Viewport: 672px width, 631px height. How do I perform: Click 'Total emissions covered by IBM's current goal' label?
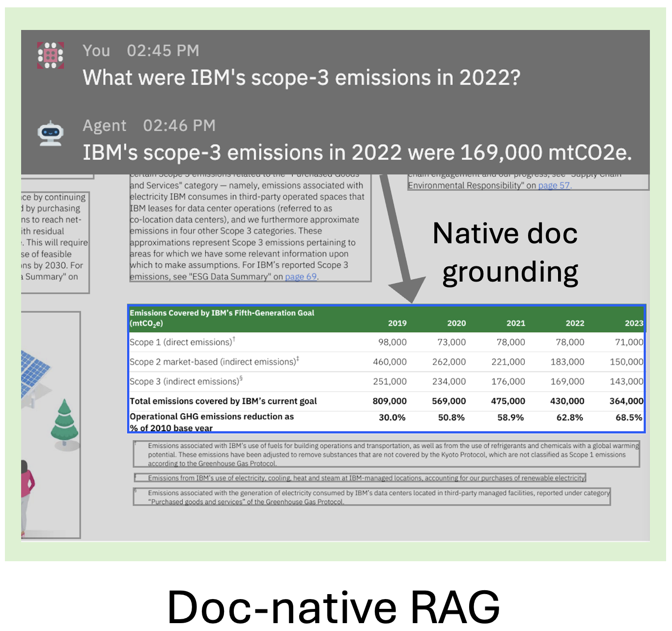point(223,401)
